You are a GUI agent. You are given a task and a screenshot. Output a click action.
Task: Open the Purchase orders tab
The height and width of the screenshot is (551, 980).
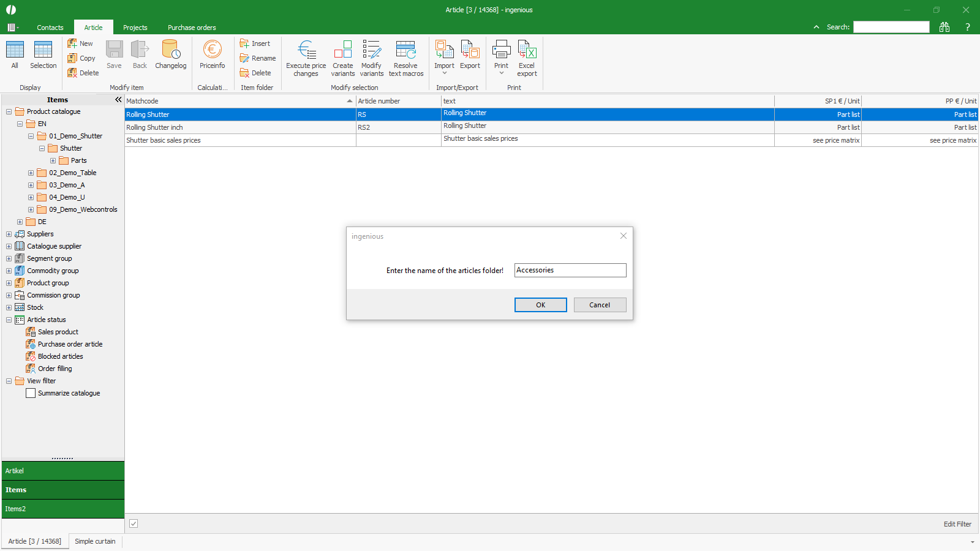pyautogui.click(x=192, y=28)
